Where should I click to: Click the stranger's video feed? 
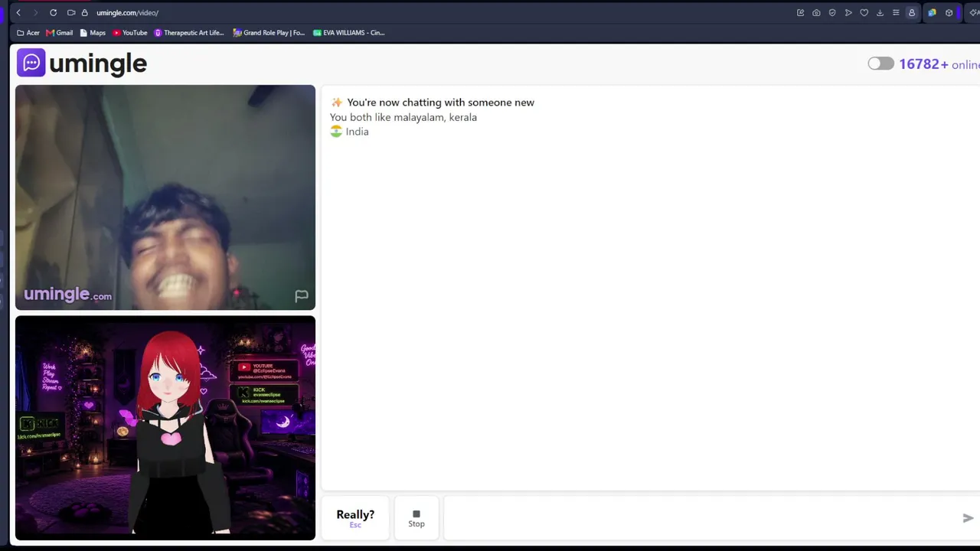(165, 197)
